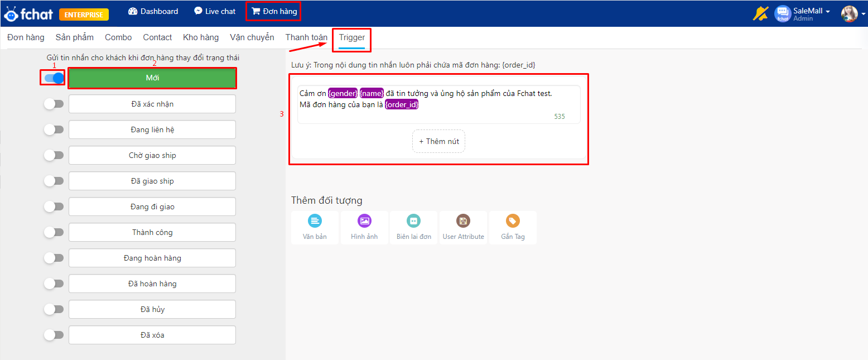868x360 pixels.
Task: Select the Đã hoàn hàng status button
Action: [x=152, y=284]
